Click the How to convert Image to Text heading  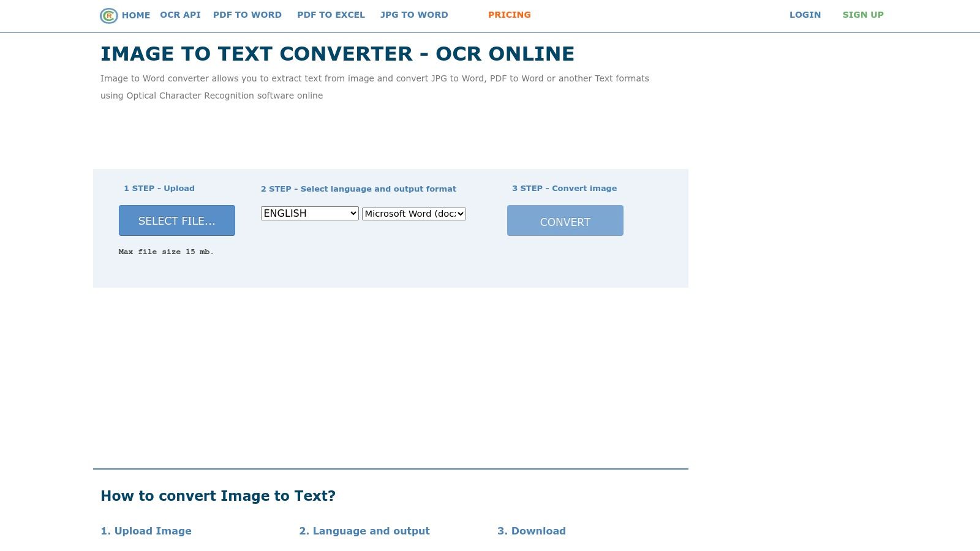[219, 496]
